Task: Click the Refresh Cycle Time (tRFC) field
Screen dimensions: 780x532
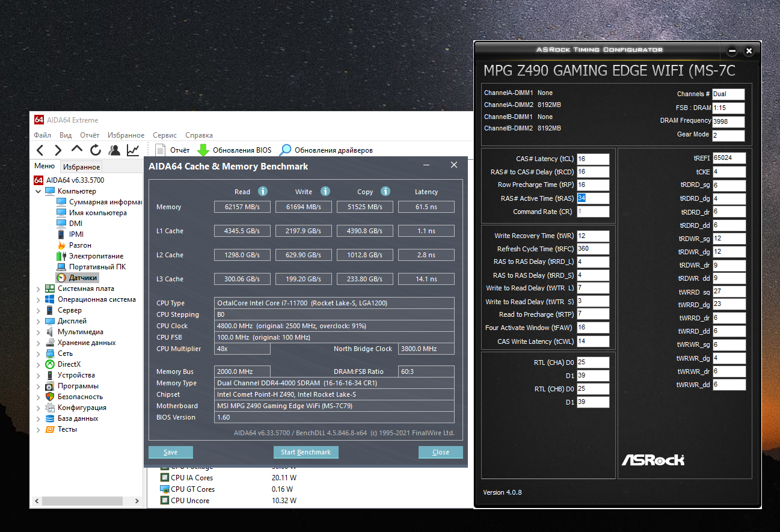Action: pyautogui.click(x=593, y=249)
